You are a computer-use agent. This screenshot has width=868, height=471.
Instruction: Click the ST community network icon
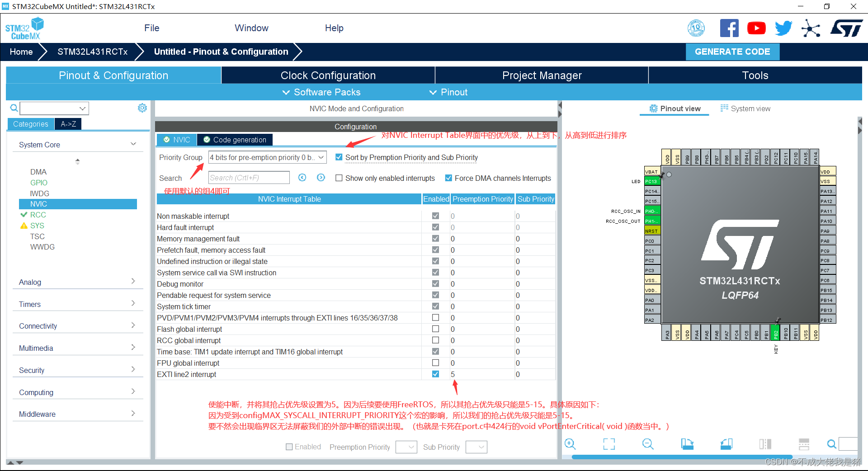(811, 28)
